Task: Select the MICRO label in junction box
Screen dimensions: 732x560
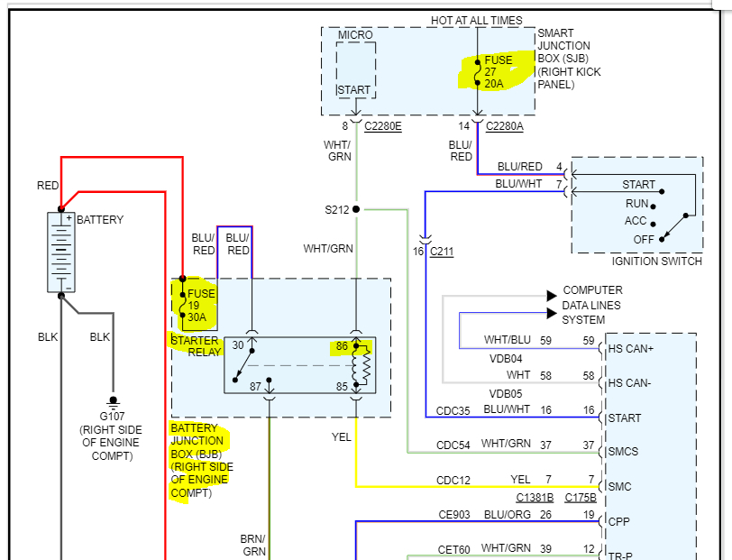Action: click(x=355, y=35)
